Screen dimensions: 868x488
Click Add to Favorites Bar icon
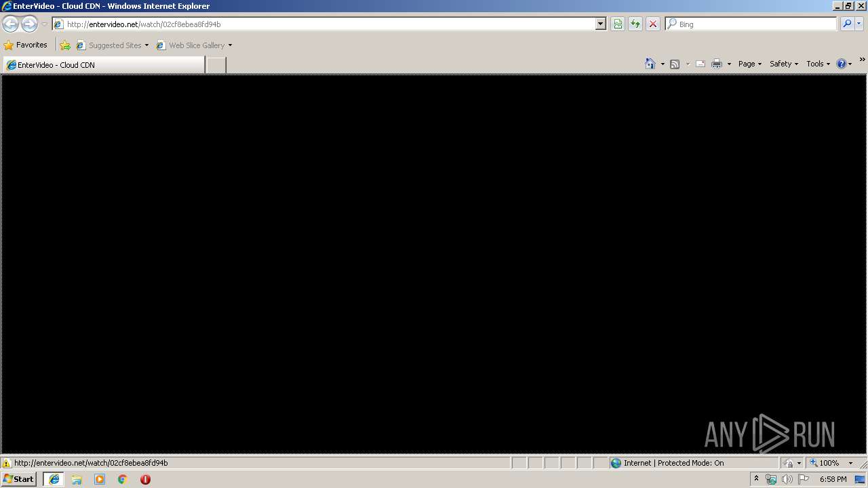(65, 45)
